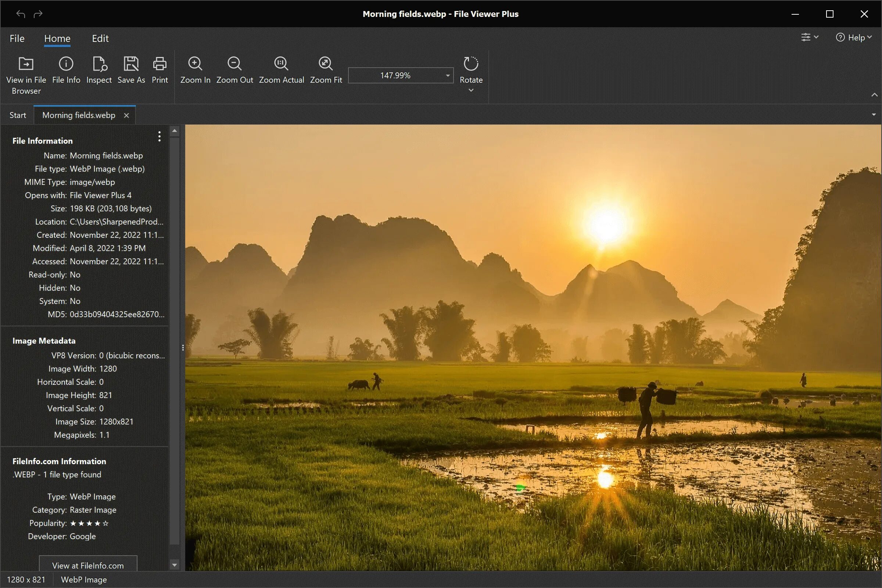
Task: Collapse the ribbon with up chevron
Action: click(874, 95)
